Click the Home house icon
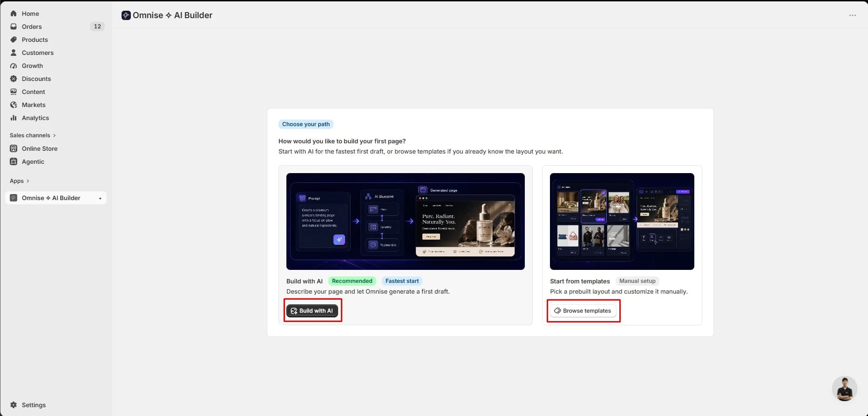The image size is (868, 416). click(14, 13)
